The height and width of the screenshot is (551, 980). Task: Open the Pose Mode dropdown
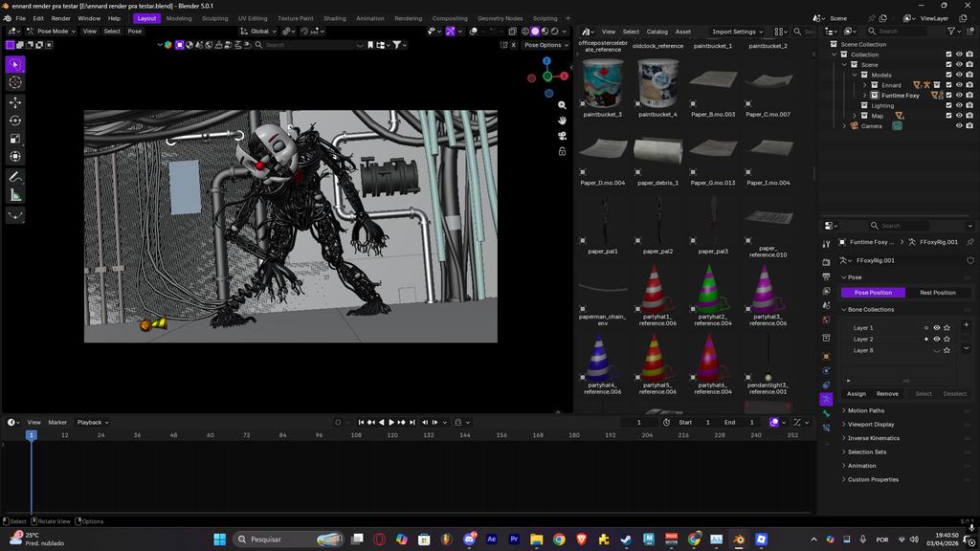(52, 32)
